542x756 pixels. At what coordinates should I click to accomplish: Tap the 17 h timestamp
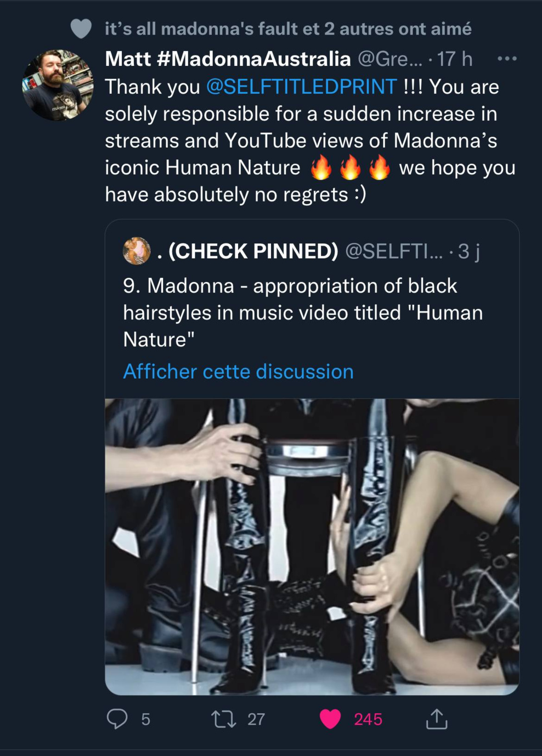click(454, 59)
